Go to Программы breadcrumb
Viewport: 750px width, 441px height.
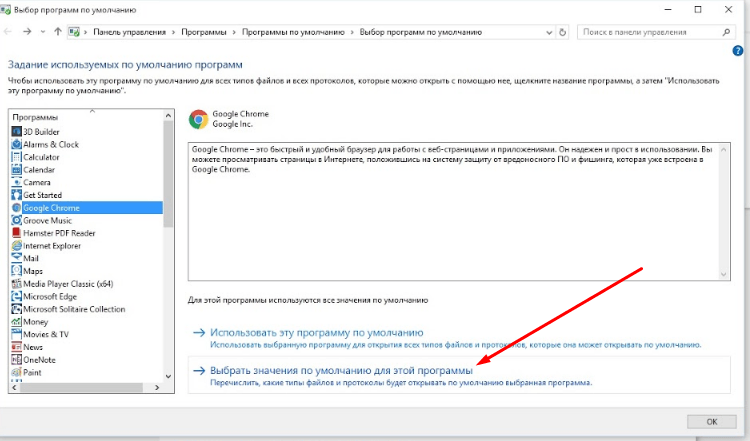204,32
